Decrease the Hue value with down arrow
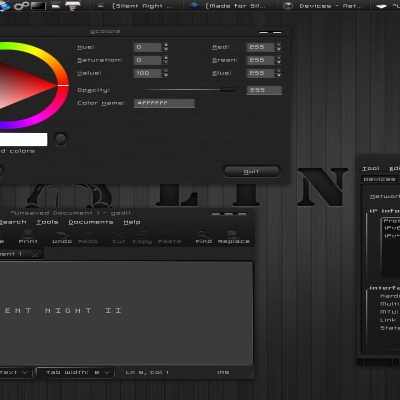This screenshot has height=400, width=400. [x=166, y=49]
